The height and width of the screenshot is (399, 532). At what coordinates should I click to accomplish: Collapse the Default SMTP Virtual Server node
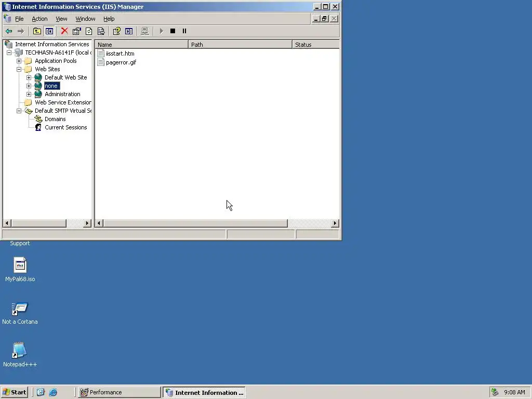pyautogui.click(x=19, y=111)
